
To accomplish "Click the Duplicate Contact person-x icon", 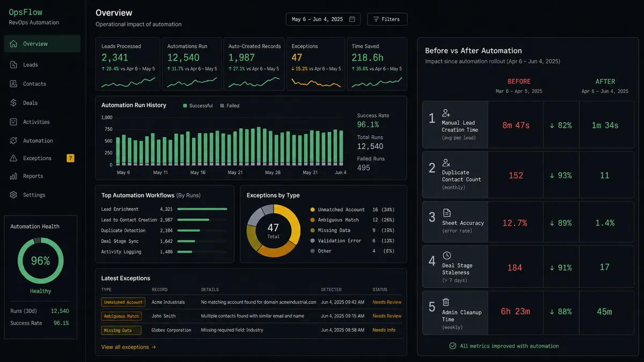I will click(x=446, y=162).
